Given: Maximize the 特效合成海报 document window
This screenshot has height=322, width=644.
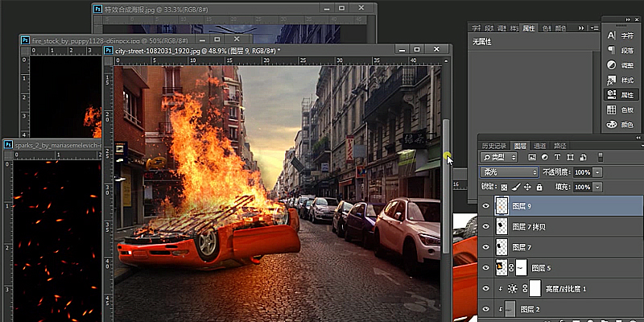Looking at the screenshot, I should pyautogui.click(x=341, y=8).
